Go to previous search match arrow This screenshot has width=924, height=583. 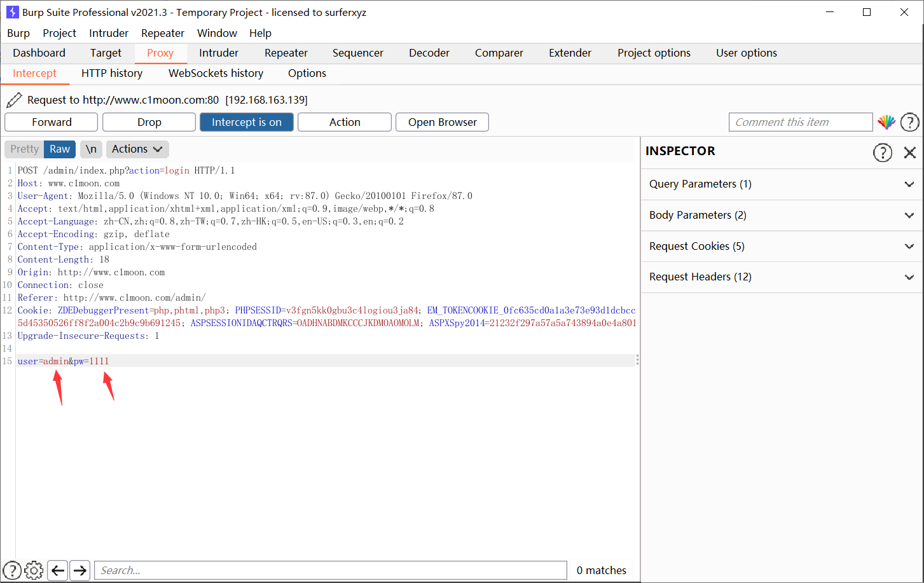pyautogui.click(x=58, y=570)
